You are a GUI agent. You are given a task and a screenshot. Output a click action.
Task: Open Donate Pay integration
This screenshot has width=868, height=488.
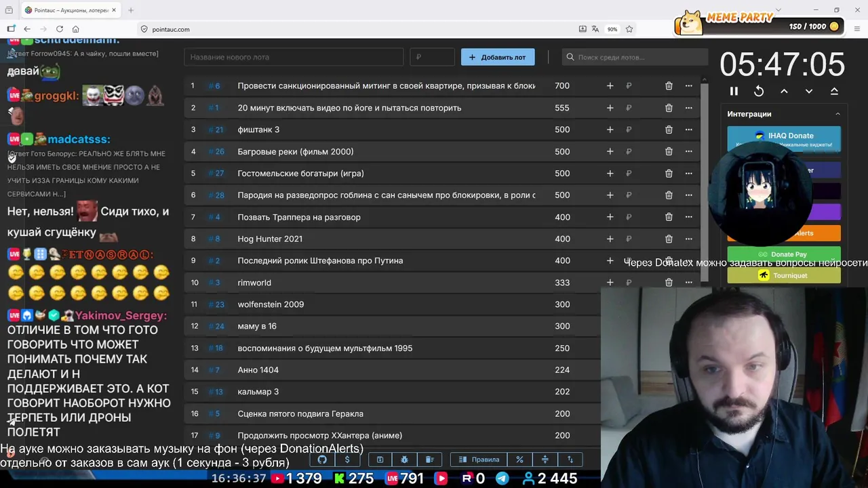784,254
